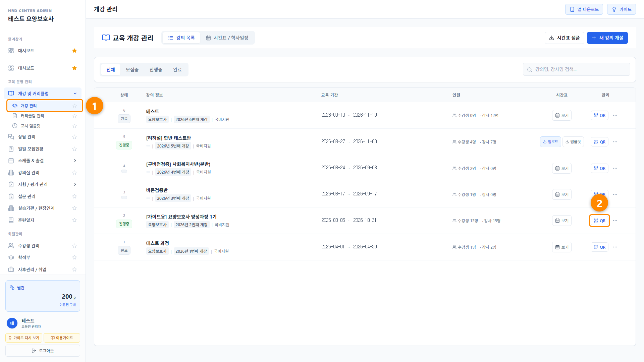Toggle favorite star for 상담 관리
Viewport: 644px width, 362px height.
[x=74, y=137]
